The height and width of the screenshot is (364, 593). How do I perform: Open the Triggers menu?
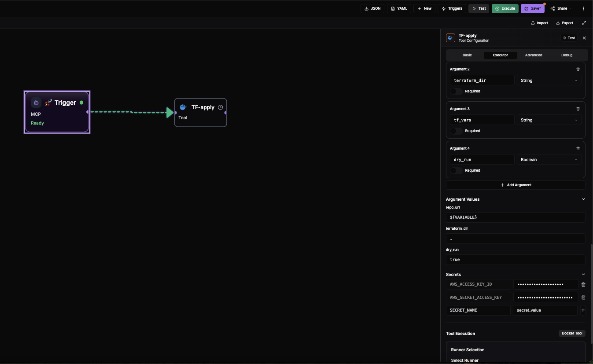pyautogui.click(x=452, y=8)
